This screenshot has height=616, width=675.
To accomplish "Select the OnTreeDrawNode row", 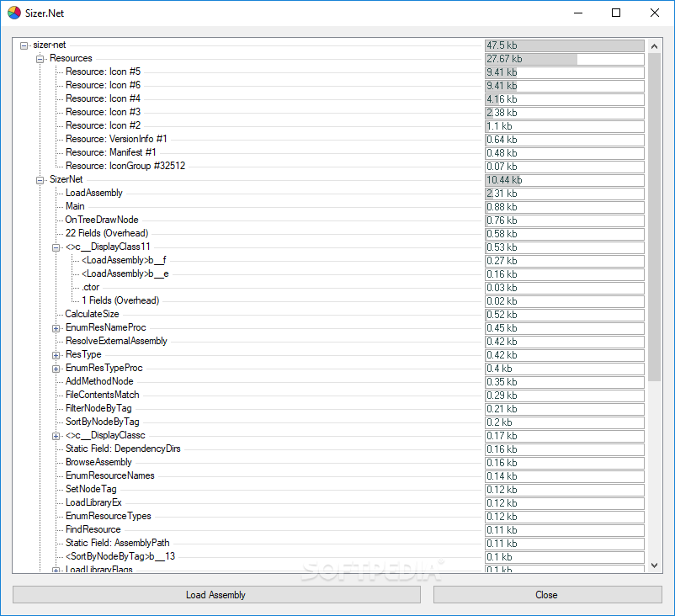I will pyautogui.click(x=102, y=220).
